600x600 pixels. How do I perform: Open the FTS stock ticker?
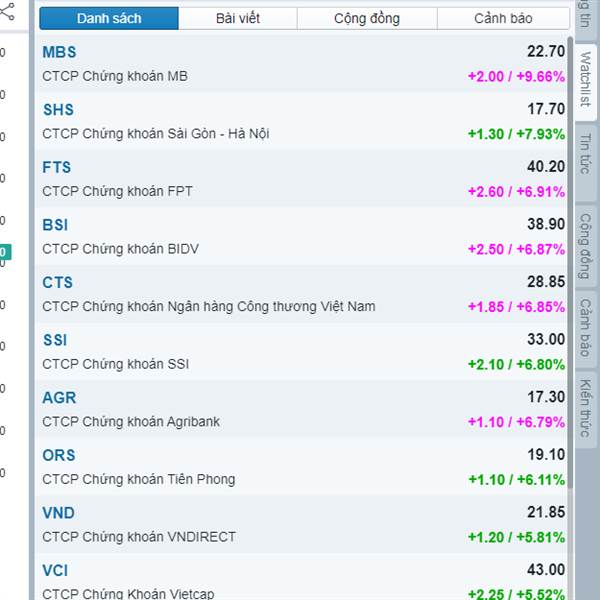coord(57,167)
